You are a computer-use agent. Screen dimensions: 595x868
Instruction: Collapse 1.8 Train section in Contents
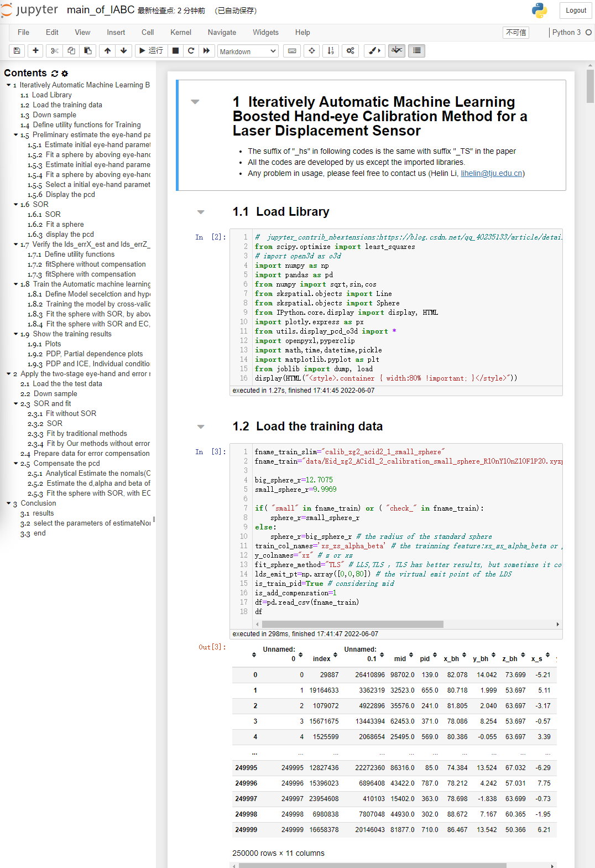pos(15,284)
